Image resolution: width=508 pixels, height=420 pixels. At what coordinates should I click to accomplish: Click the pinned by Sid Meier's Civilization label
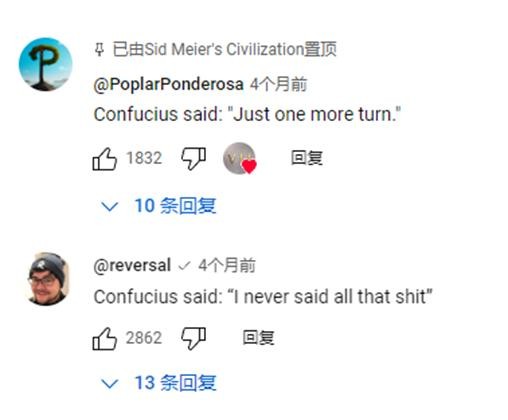click(x=225, y=50)
